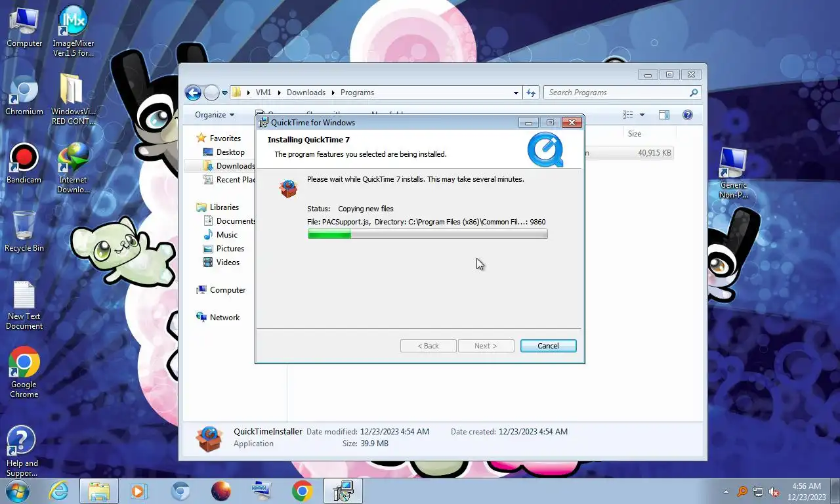Click the muted volume tray icon
The height and width of the screenshot is (504, 840).
(x=774, y=492)
